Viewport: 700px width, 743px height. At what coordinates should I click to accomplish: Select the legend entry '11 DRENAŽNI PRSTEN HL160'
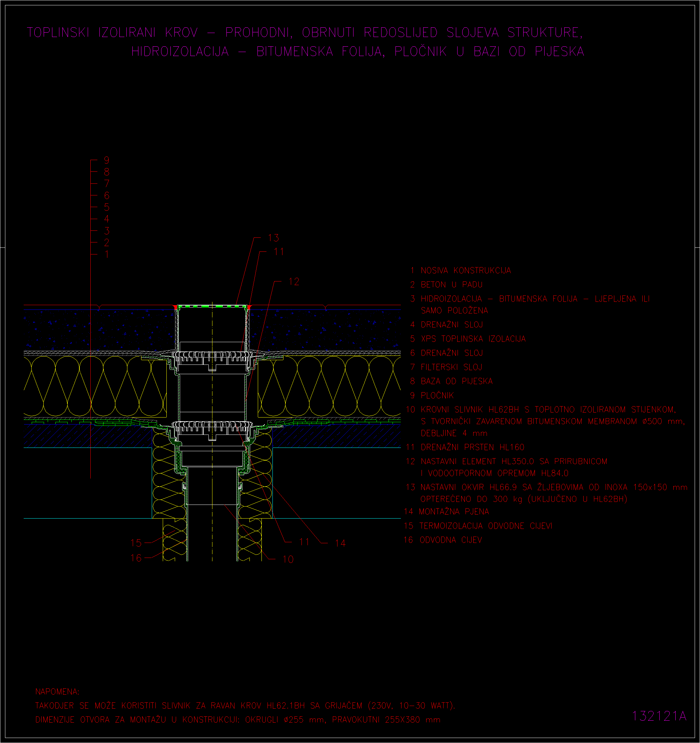point(465,448)
